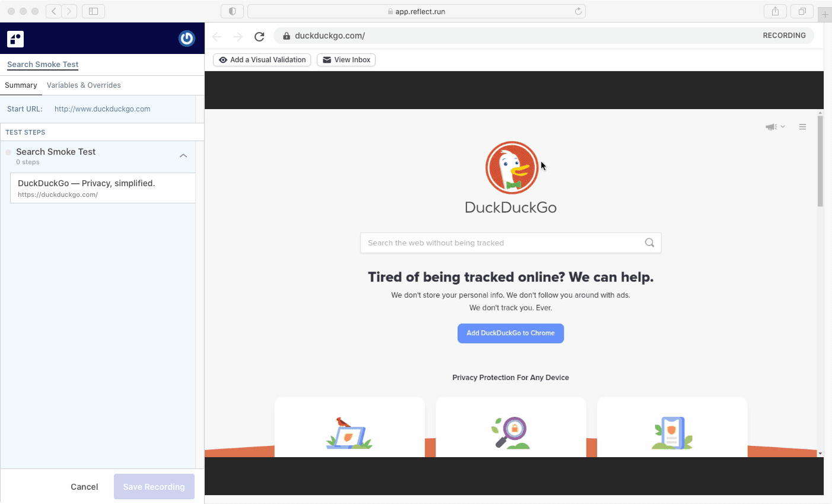
Task: Click Safari privacy shield icon
Action: pos(232,11)
